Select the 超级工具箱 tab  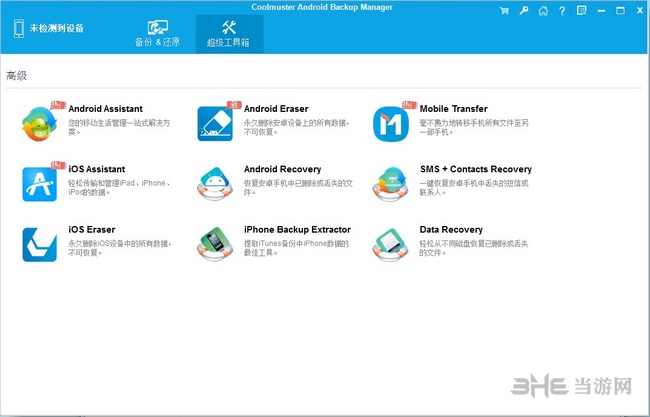[x=229, y=34]
